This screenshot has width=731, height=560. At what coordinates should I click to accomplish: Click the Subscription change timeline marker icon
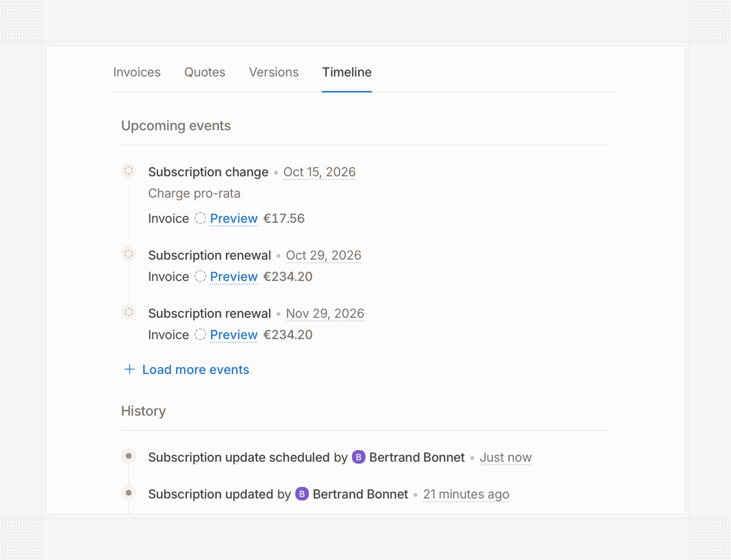point(129,171)
